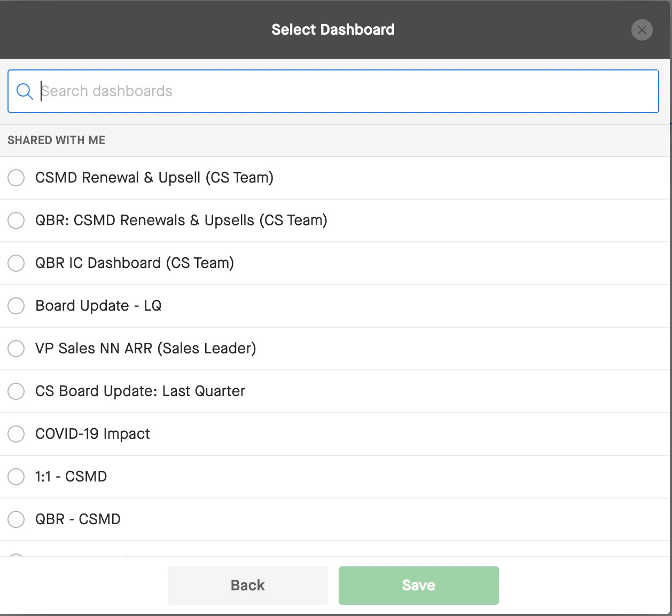
Task: Click 'CSMD Renewal & Upsell (CS Team)' text
Action: 154,178
